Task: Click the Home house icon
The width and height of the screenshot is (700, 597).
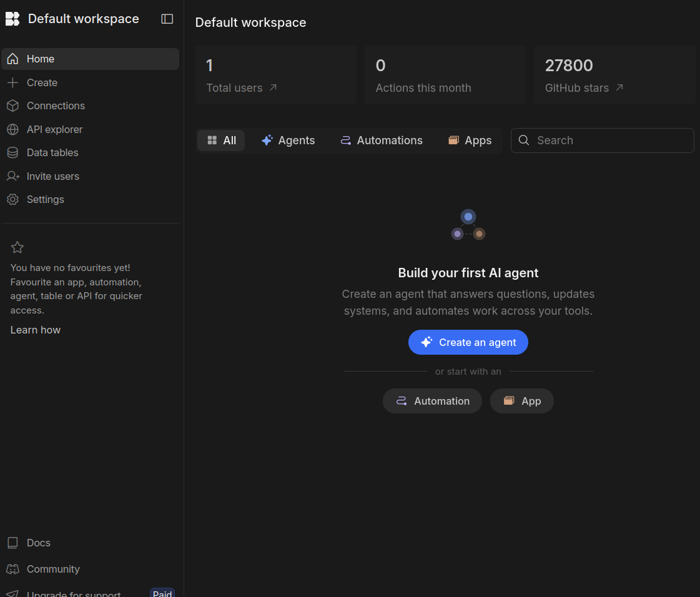Action: (12, 59)
